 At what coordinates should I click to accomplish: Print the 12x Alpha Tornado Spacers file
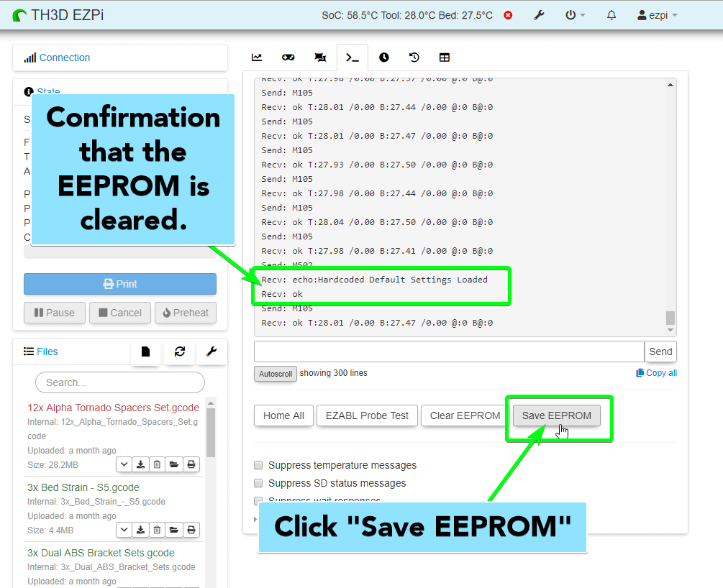pyautogui.click(x=191, y=464)
